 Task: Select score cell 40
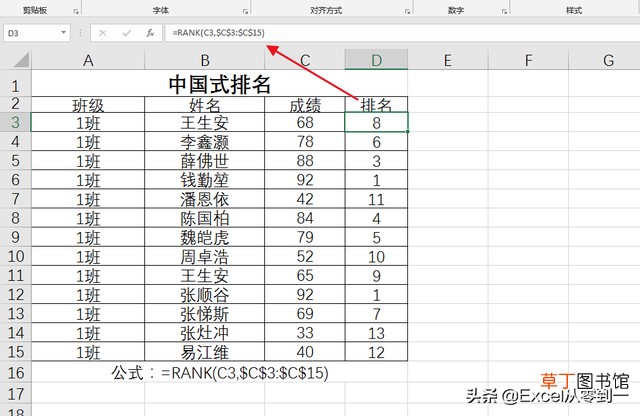(305, 352)
